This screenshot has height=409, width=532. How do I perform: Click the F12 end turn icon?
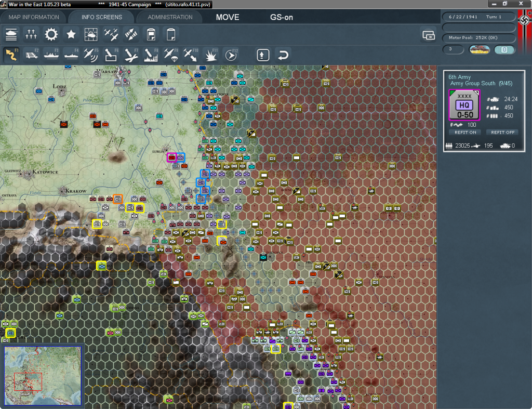[x=231, y=55]
